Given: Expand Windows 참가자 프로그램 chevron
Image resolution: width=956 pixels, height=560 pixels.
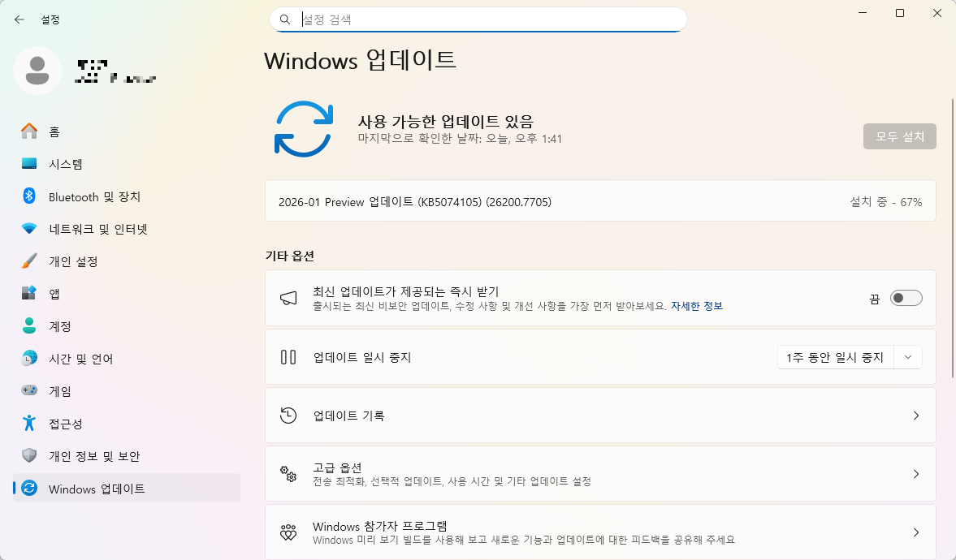Looking at the screenshot, I should (915, 532).
